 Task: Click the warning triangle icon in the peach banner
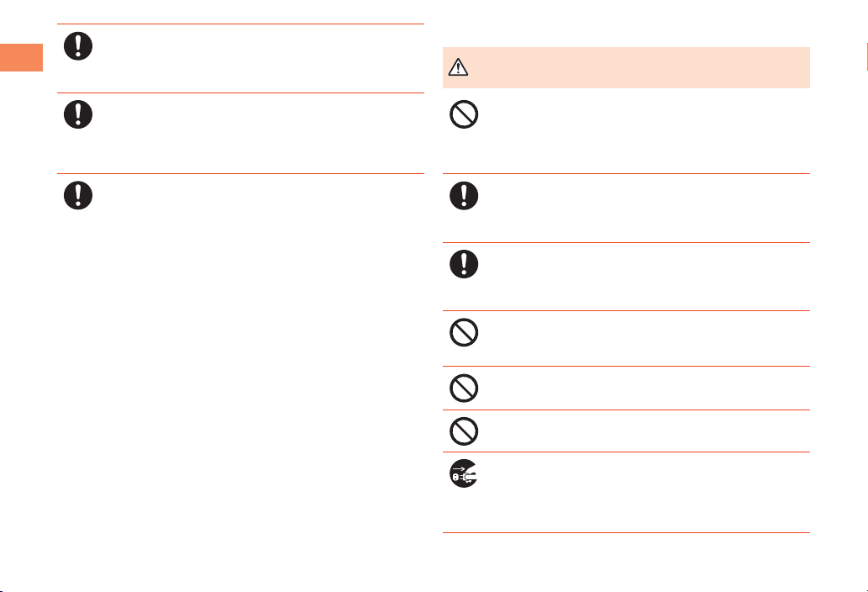click(458, 67)
